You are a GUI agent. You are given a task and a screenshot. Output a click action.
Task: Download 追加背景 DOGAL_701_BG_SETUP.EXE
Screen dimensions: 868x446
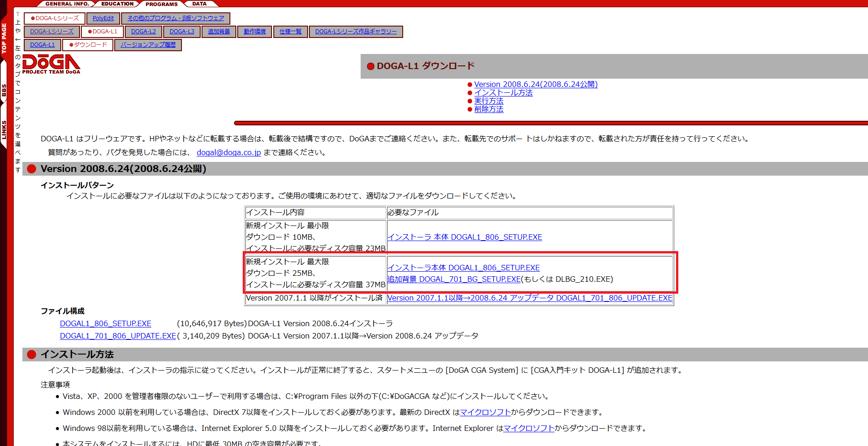(454, 279)
